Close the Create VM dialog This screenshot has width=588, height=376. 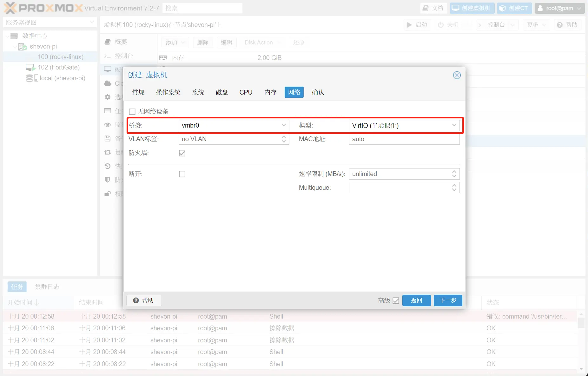click(457, 75)
